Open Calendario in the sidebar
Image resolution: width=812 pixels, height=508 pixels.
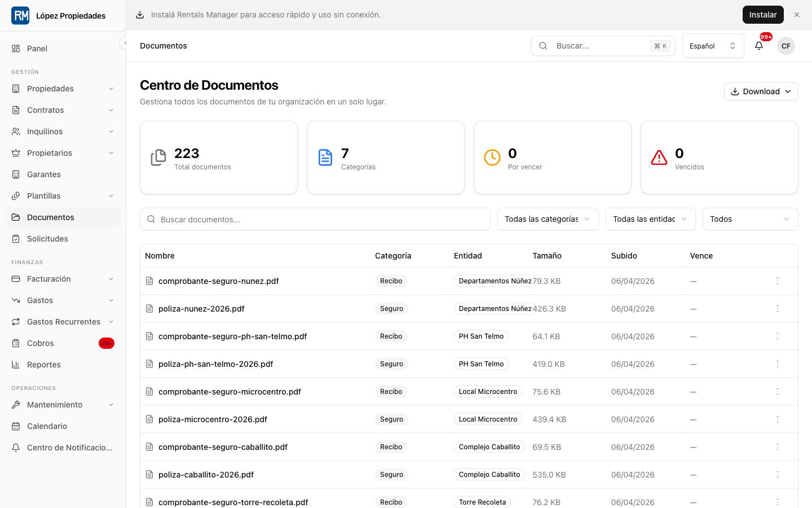(63, 426)
